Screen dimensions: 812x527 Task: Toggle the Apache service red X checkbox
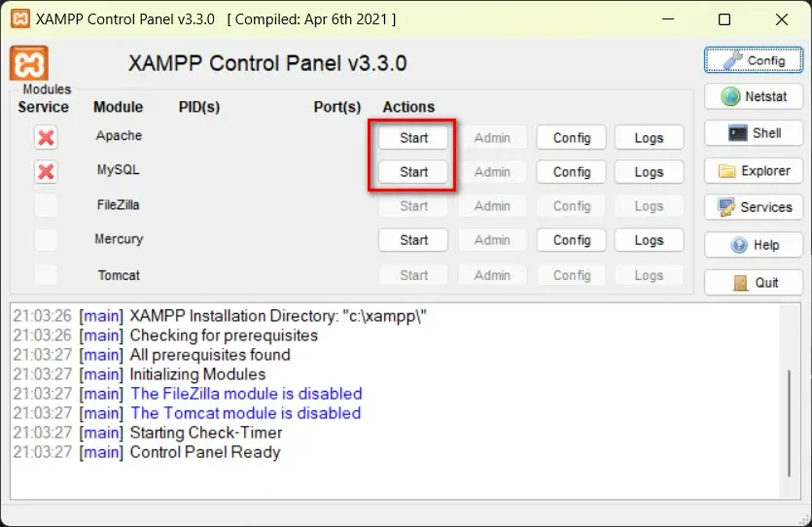[x=46, y=137]
